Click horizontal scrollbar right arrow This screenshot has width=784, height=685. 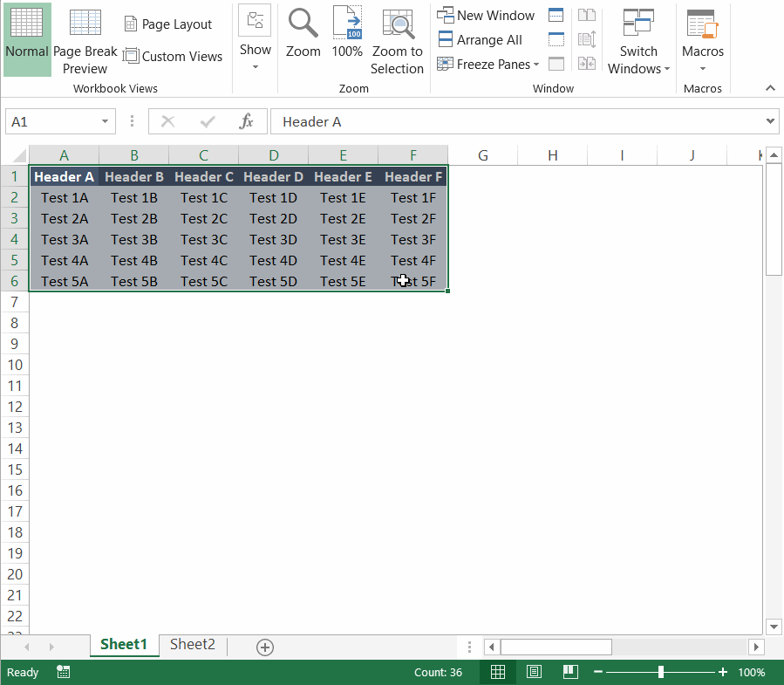756,647
